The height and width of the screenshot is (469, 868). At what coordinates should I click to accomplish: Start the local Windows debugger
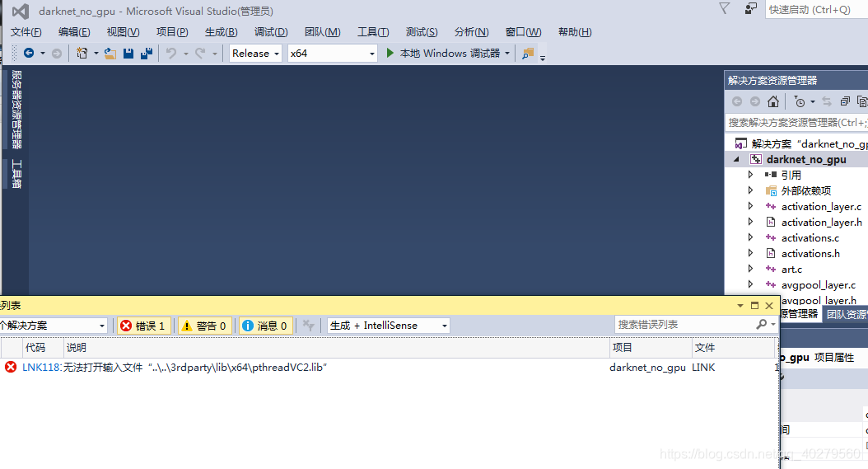[443, 54]
